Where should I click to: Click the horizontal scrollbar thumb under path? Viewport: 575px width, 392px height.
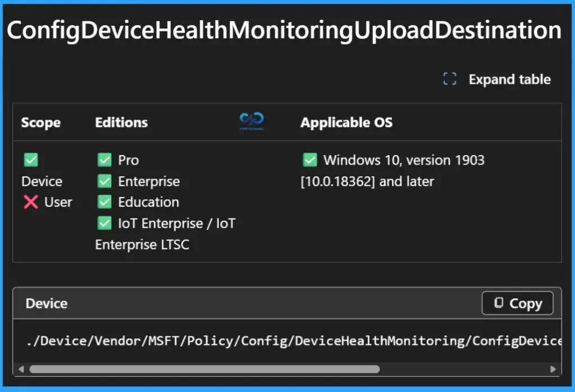204,370
